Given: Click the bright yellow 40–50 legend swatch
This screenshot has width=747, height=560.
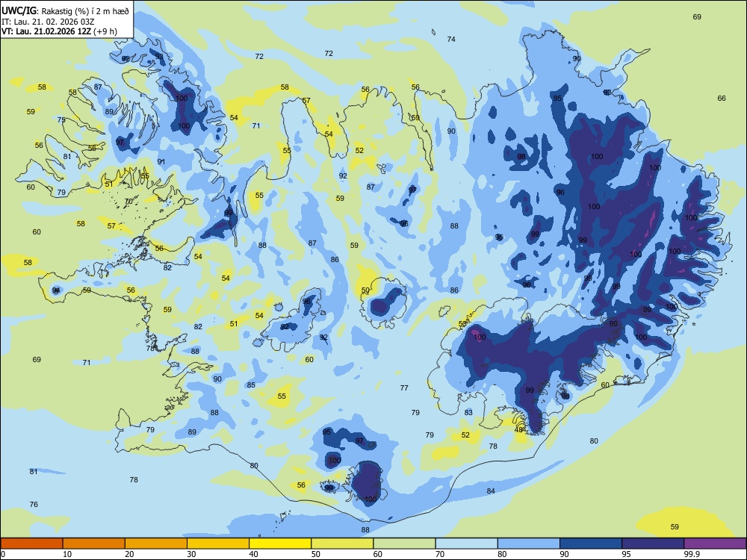Looking at the screenshot, I should click(280, 544).
